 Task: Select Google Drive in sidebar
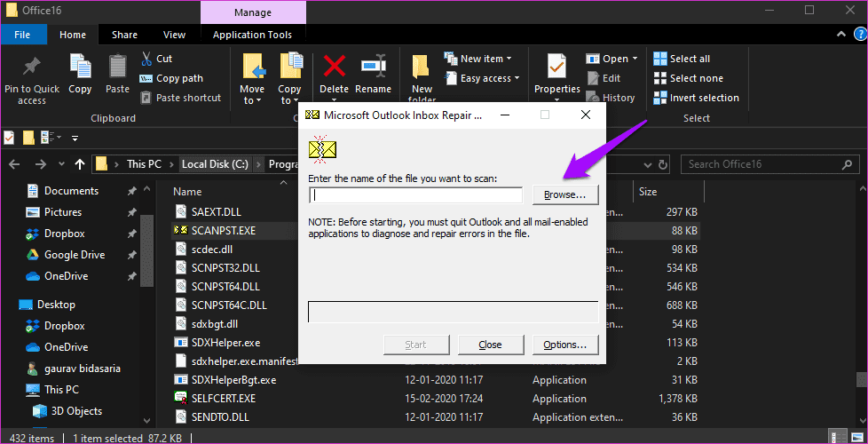(x=75, y=255)
